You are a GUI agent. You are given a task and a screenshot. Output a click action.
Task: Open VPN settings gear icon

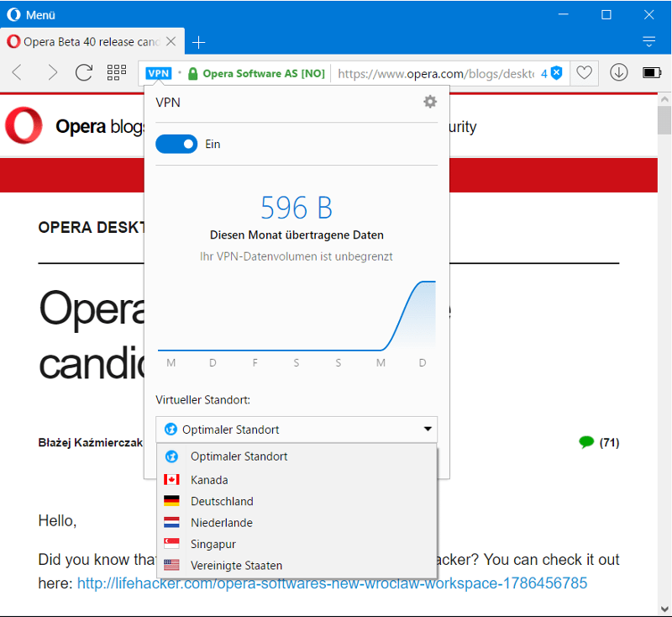click(x=430, y=102)
